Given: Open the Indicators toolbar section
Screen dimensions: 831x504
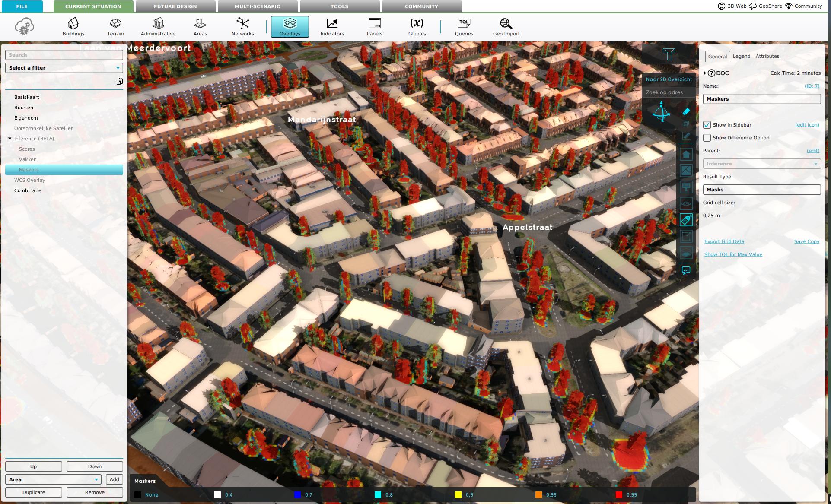Looking at the screenshot, I should [x=332, y=27].
